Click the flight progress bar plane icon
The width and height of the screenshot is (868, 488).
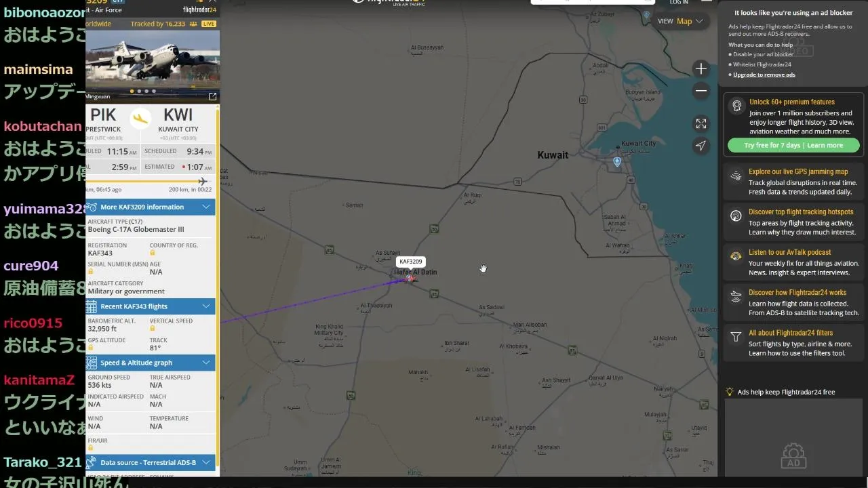(202, 182)
